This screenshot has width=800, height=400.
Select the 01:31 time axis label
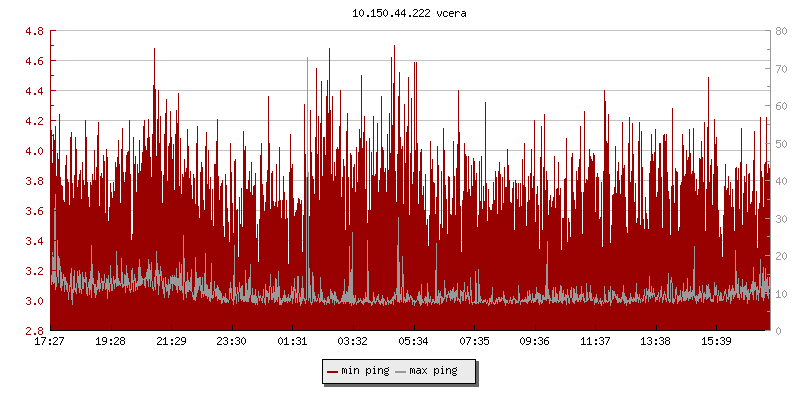(292, 342)
